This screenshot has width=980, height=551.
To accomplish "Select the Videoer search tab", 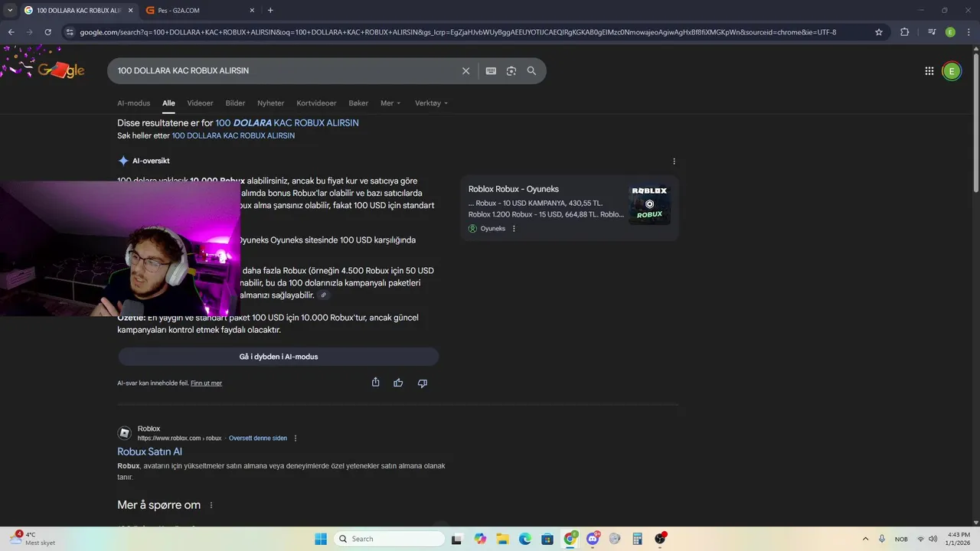I will 201,103.
